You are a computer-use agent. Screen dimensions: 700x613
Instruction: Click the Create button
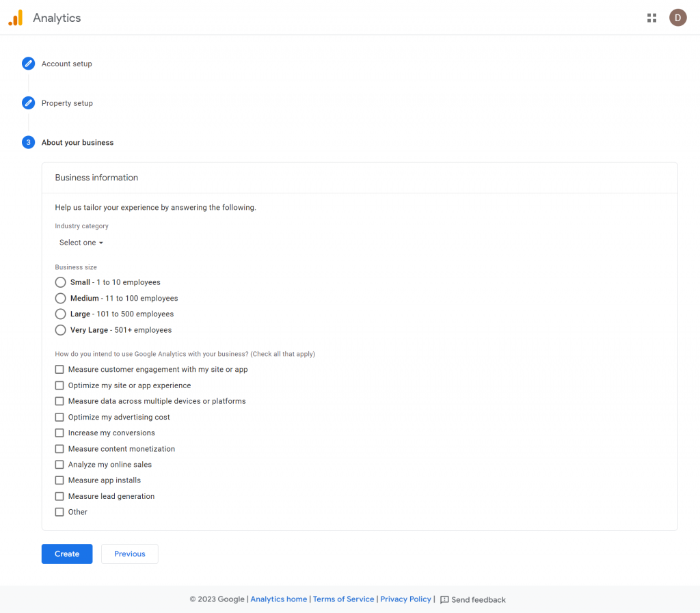tap(67, 554)
